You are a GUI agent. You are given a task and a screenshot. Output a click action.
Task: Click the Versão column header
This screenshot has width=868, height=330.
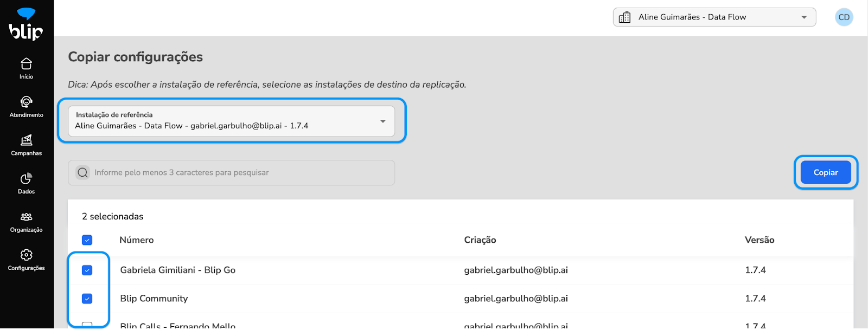pos(759,240)
